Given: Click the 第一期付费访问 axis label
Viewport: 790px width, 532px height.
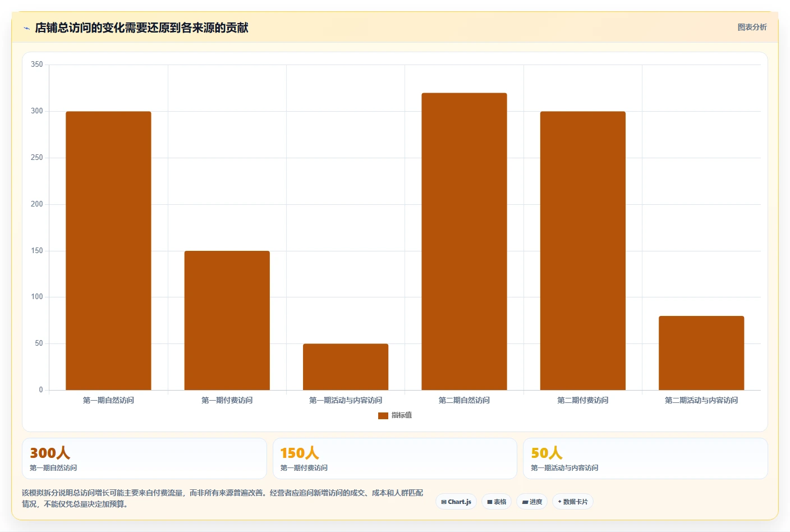Looking at the screenshot, I should point(227,400).
